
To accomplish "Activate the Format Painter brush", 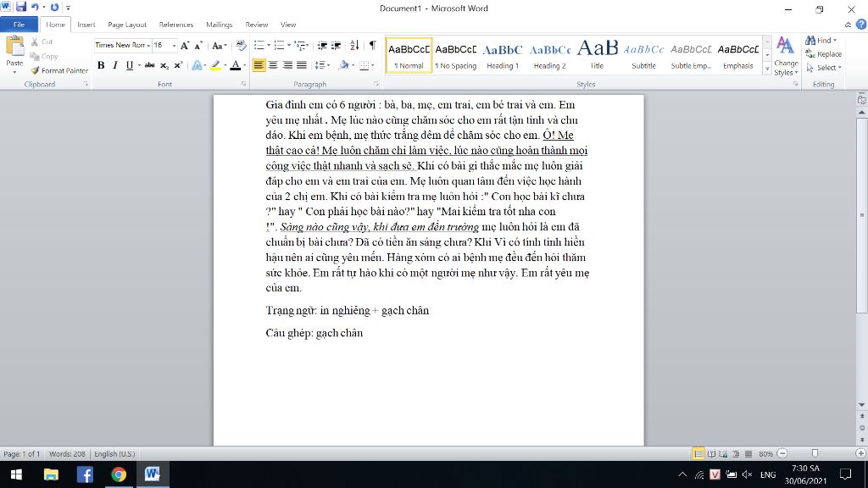I will pos(59,71).
